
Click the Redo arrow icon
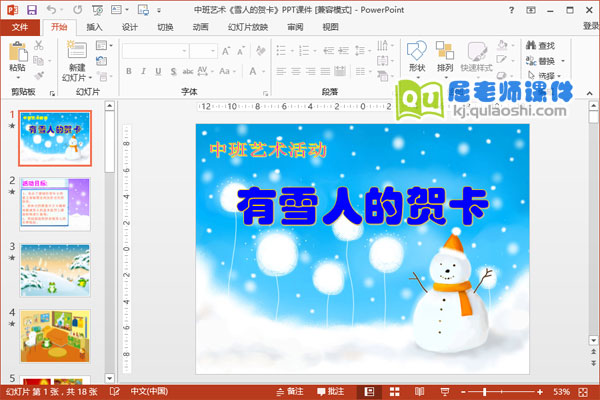78,10
